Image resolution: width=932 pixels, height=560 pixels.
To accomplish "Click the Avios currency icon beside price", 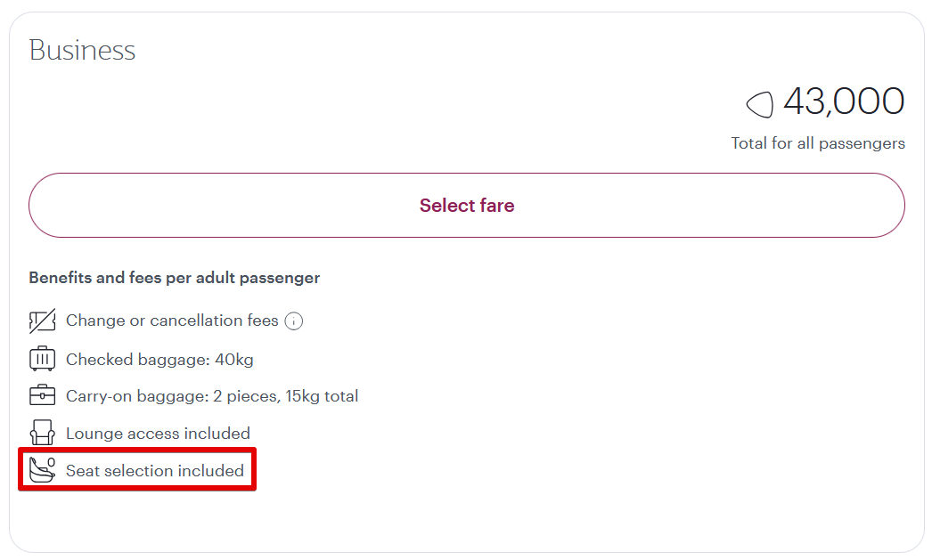I will (759, 104).
